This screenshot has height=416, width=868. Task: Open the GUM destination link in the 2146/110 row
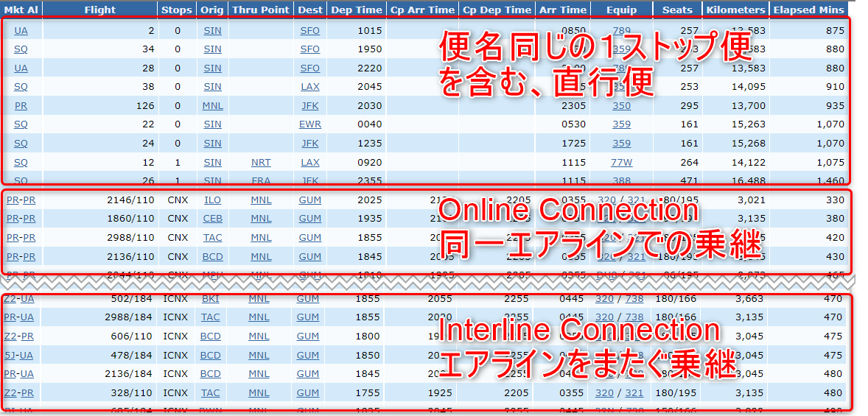[310, 200]
